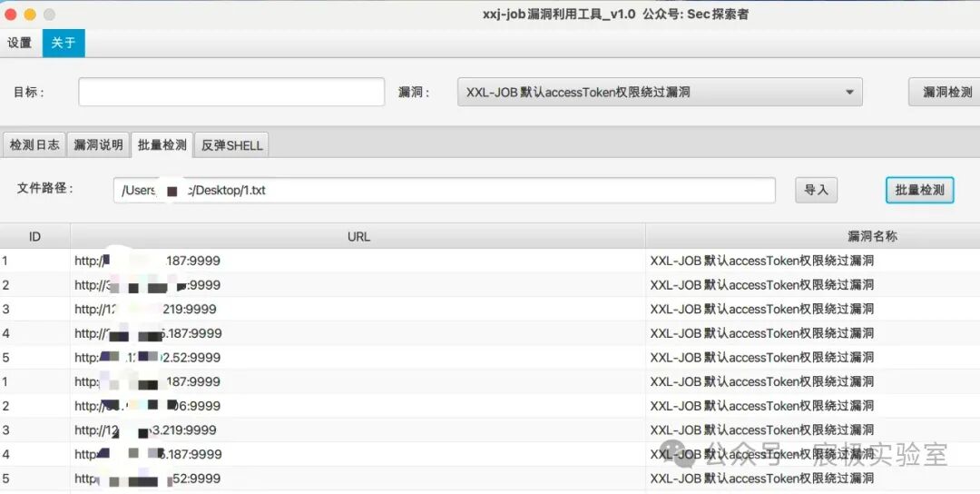Minimize the window with yellow button
This screenshot has height=494, width=980.
tap(29, 14)
